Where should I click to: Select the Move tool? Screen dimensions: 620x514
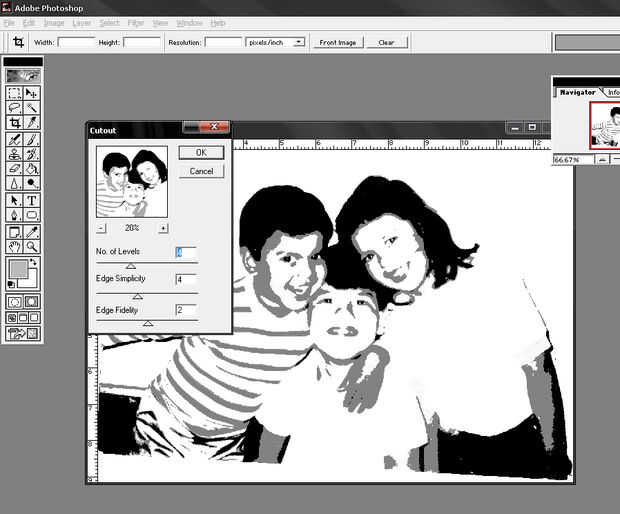coord(32,93)
